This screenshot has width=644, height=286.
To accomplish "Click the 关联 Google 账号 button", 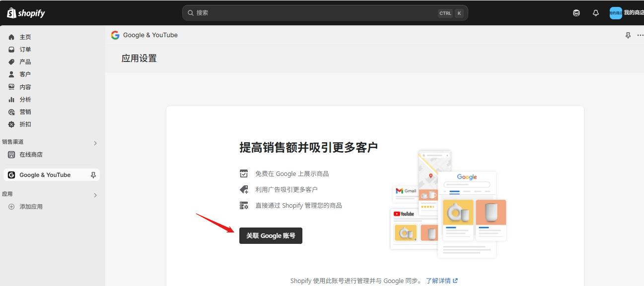I will coord(271,236).
